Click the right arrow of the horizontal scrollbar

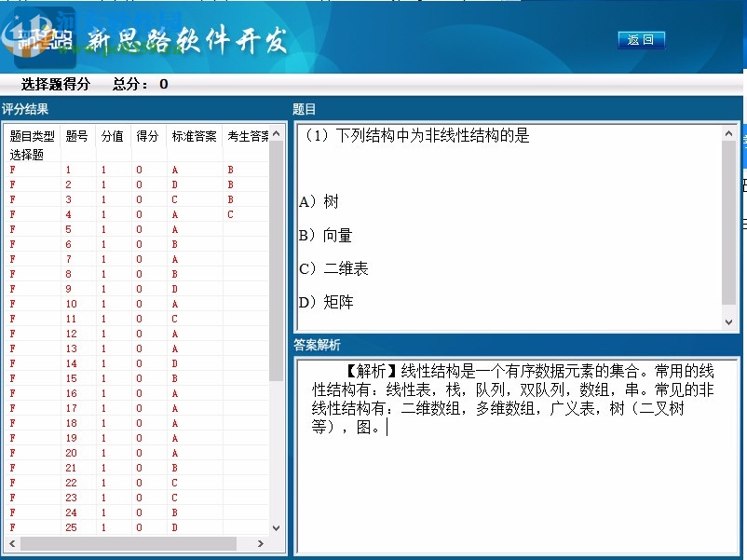(262, 544)
